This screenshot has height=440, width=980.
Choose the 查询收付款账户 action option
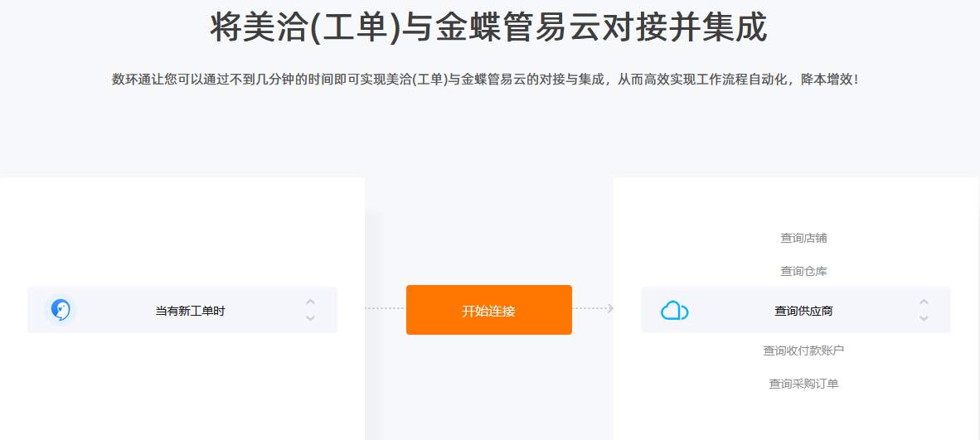click(x=803, y=351)
